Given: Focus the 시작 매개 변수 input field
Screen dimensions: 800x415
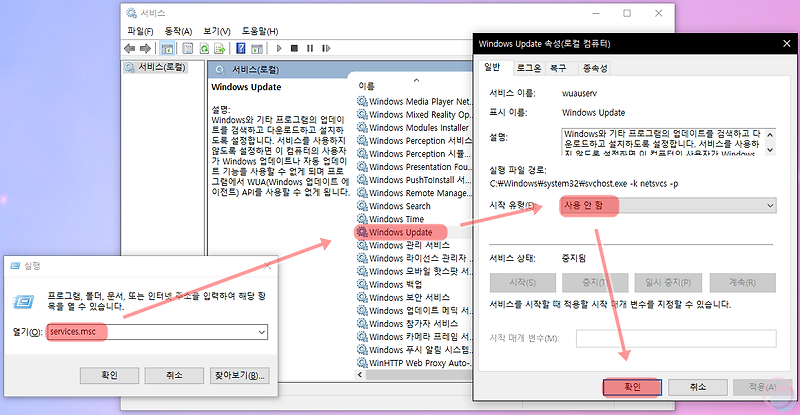Looking at the screenshot, I should [x=676, y=338].
